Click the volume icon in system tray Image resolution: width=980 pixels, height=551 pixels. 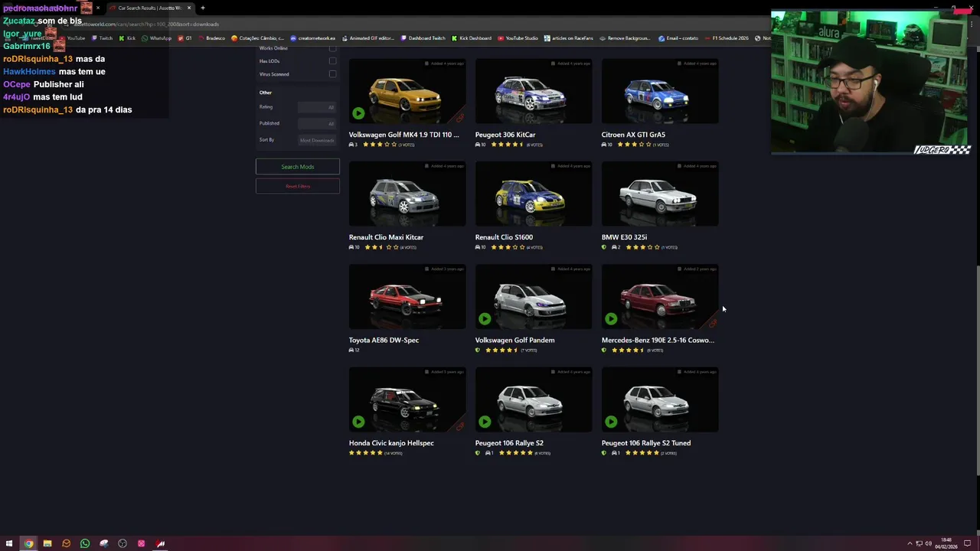928,543
